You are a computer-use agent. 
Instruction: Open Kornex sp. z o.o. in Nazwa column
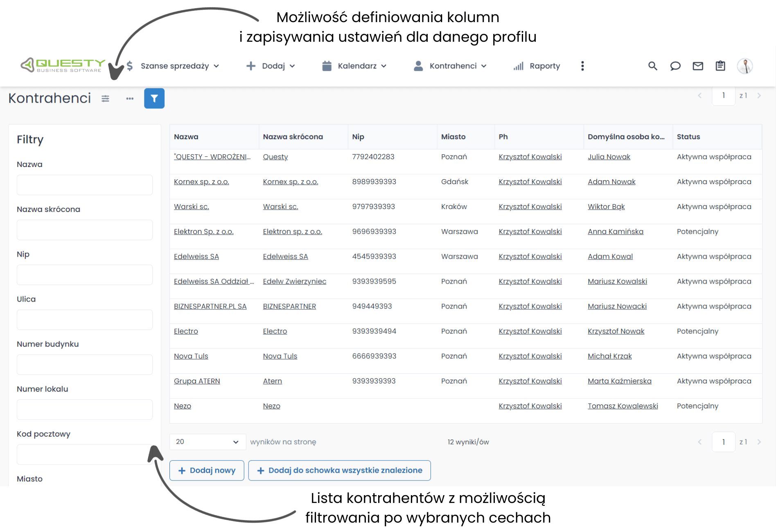(x=201, y=182)
